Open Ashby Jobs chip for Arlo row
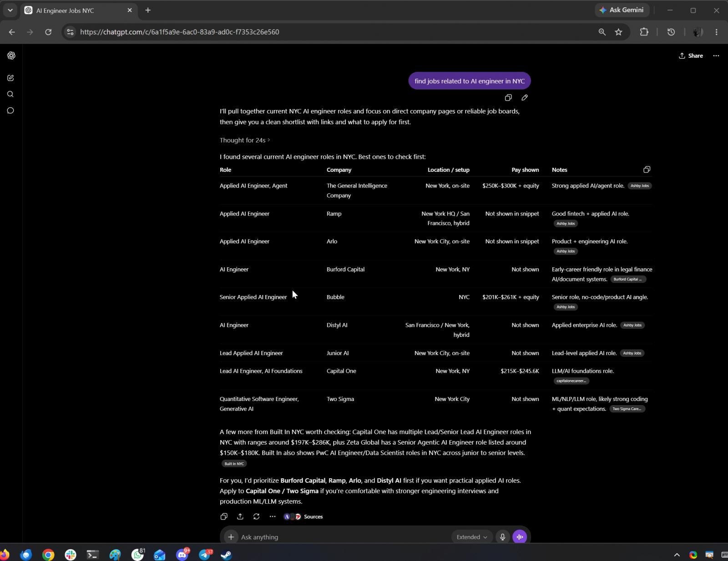 tap(566, 251)
